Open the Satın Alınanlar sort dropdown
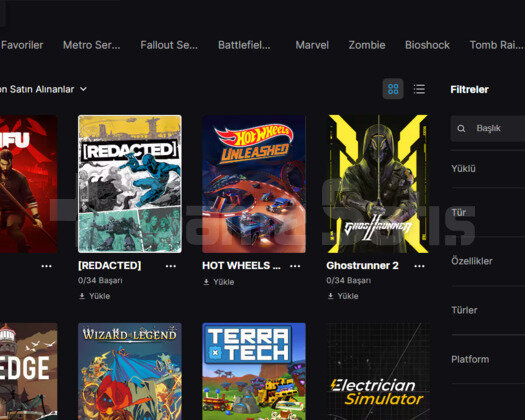Image resolution: width=525 pixels, height=420 pixels. tap(43, 89)
